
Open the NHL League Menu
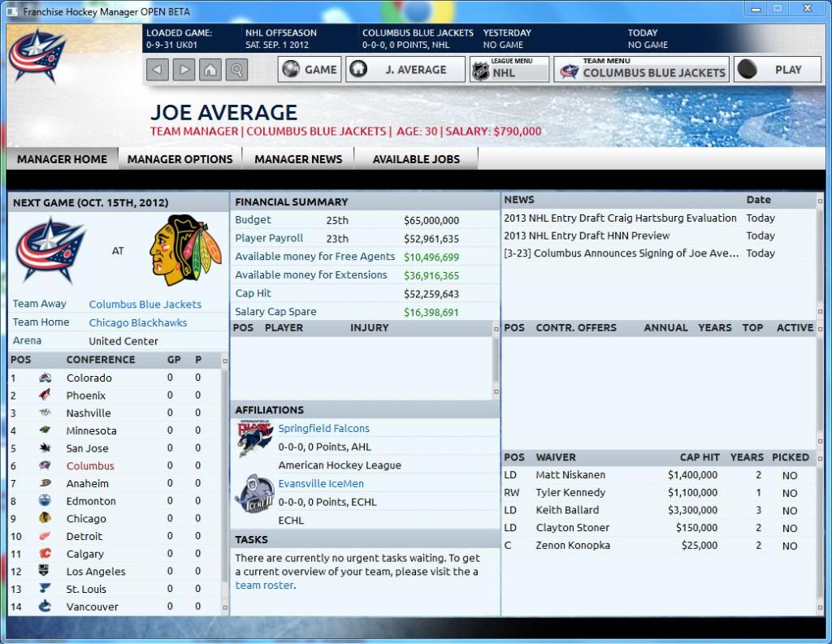pos(509,70)
